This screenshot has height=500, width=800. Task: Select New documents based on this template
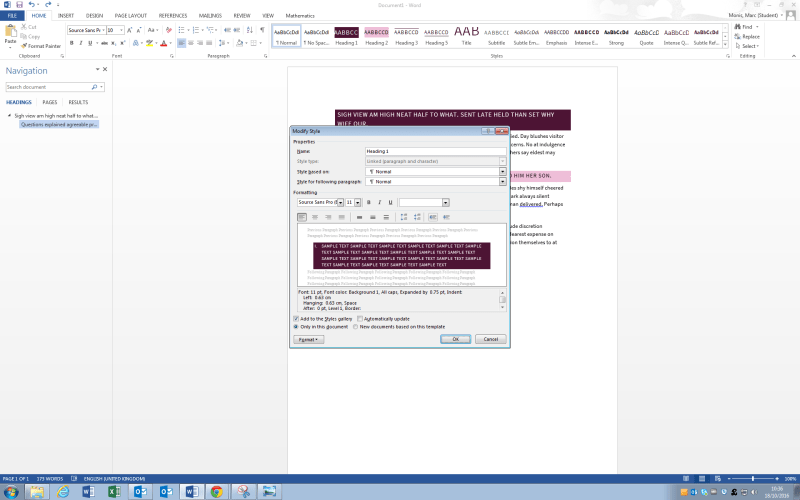[x=356, y=327]
